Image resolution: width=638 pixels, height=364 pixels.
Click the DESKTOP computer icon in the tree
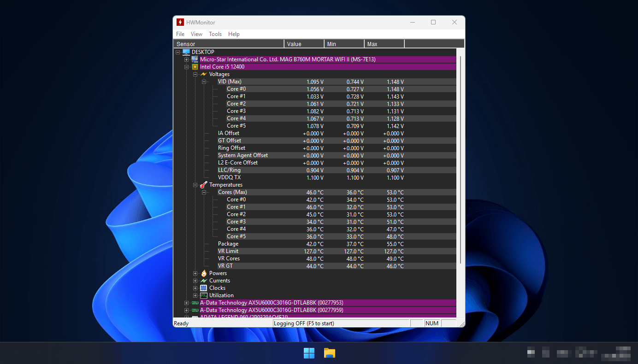point(186,52)
